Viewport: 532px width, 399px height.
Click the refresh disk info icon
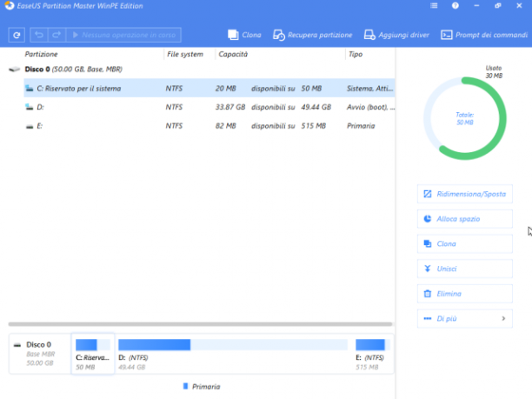point(17,35)
